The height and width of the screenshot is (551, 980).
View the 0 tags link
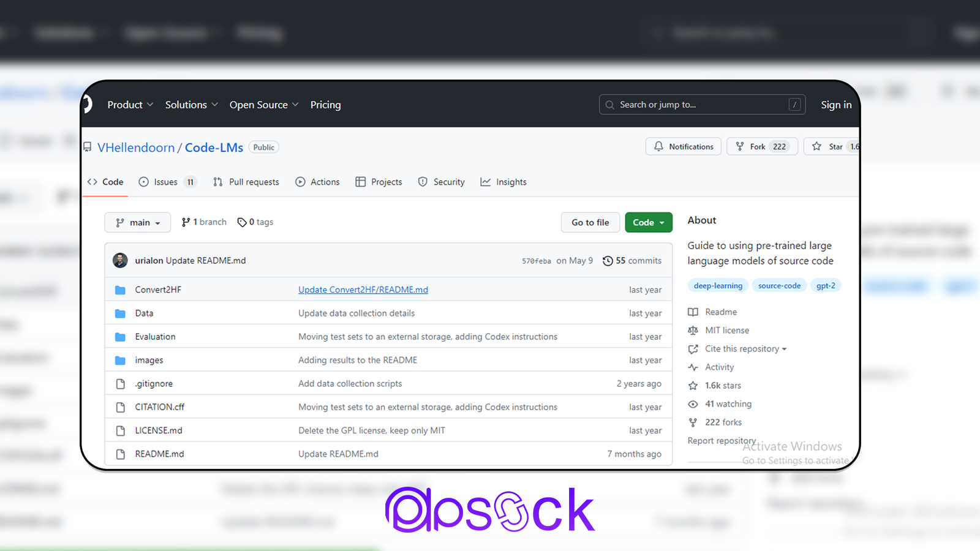255,222
